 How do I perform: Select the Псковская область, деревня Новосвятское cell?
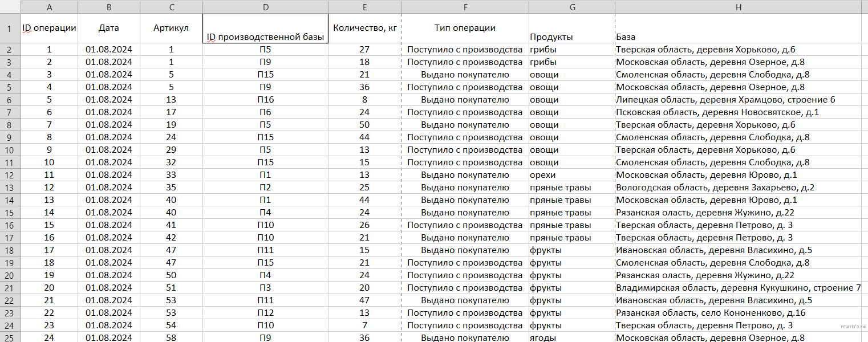[x=717, y=112]
